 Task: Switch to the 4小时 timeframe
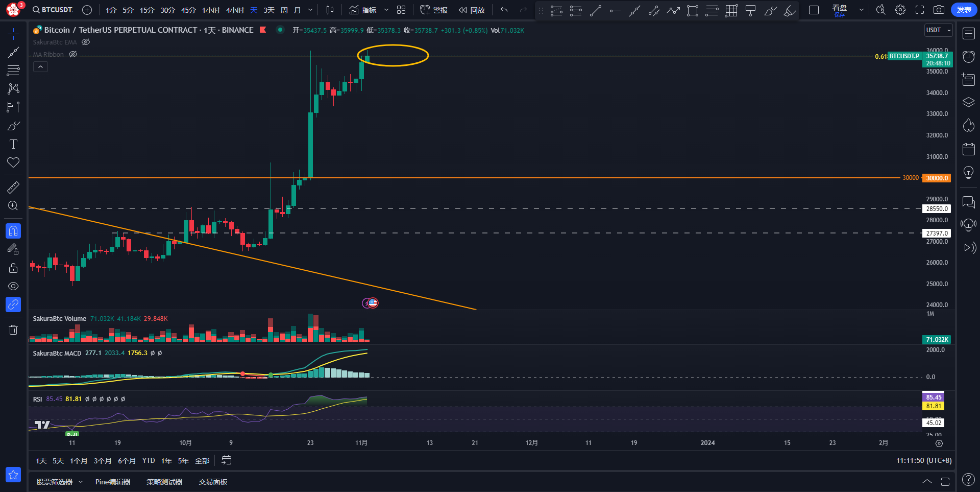point(235,10)
